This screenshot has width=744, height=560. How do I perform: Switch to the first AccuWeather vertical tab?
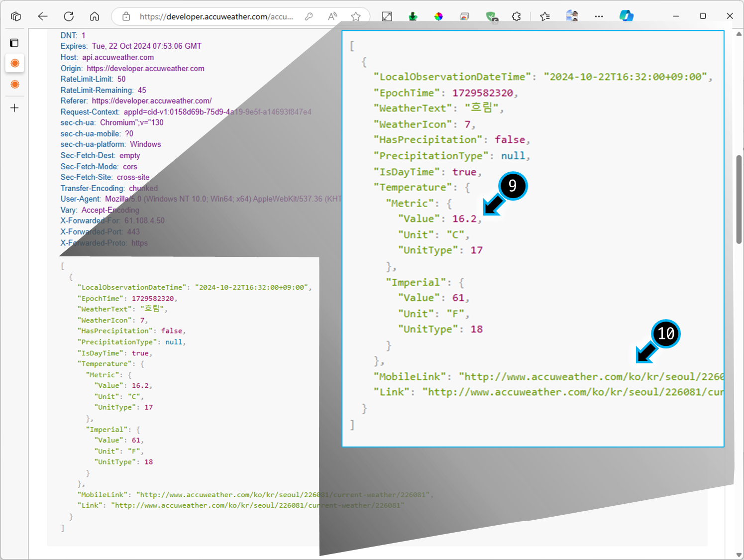pos(15,63)
